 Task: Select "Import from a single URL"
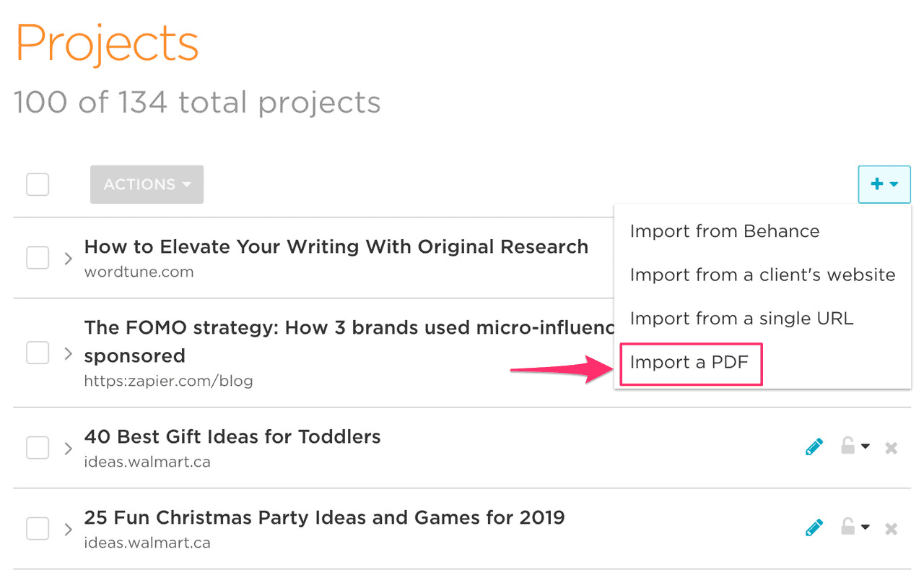[741, 318]
